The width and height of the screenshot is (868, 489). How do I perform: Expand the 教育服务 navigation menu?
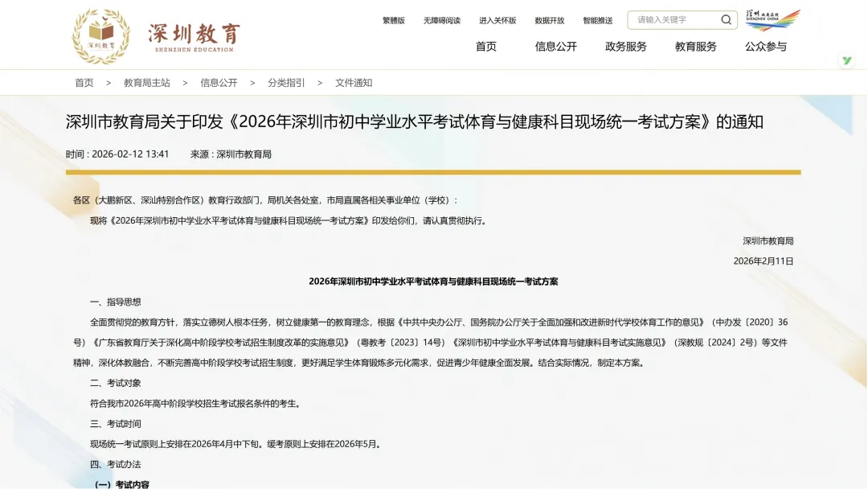tap(696, 47)
